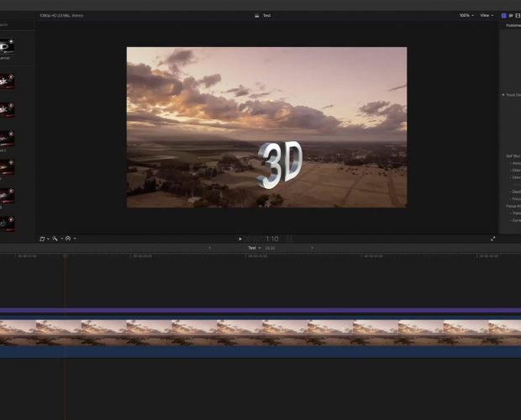
Task: Go back in timeline history arrow
Action: [x=210, y=248]
